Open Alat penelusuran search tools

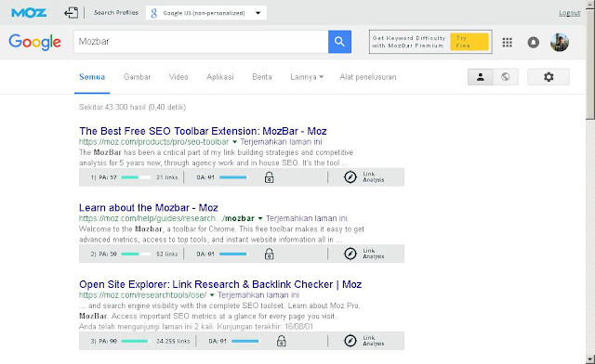[368, 77]
